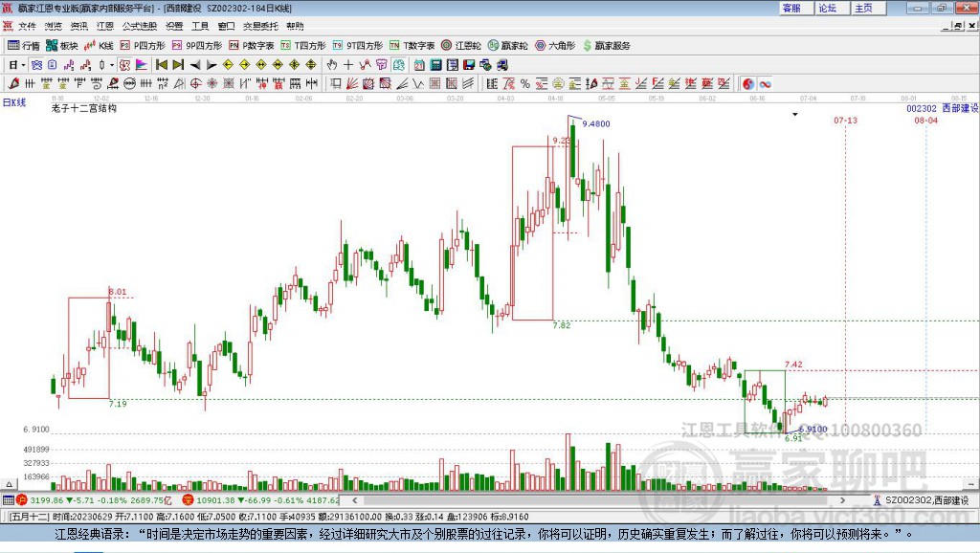This screenshot has height=553, width=980.
Task: Open the calendar icon tool
Action: pyautogui.click(x=419, y=64)
